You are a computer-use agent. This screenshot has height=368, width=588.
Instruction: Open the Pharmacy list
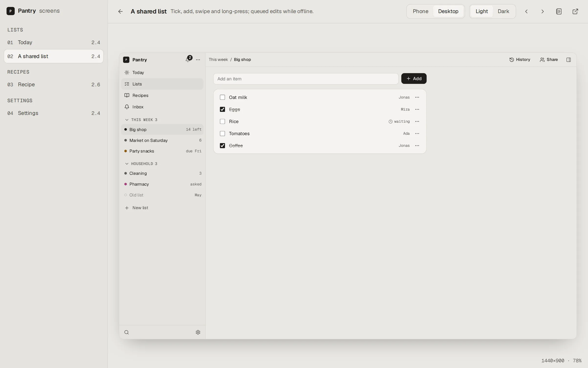point(162,184)
